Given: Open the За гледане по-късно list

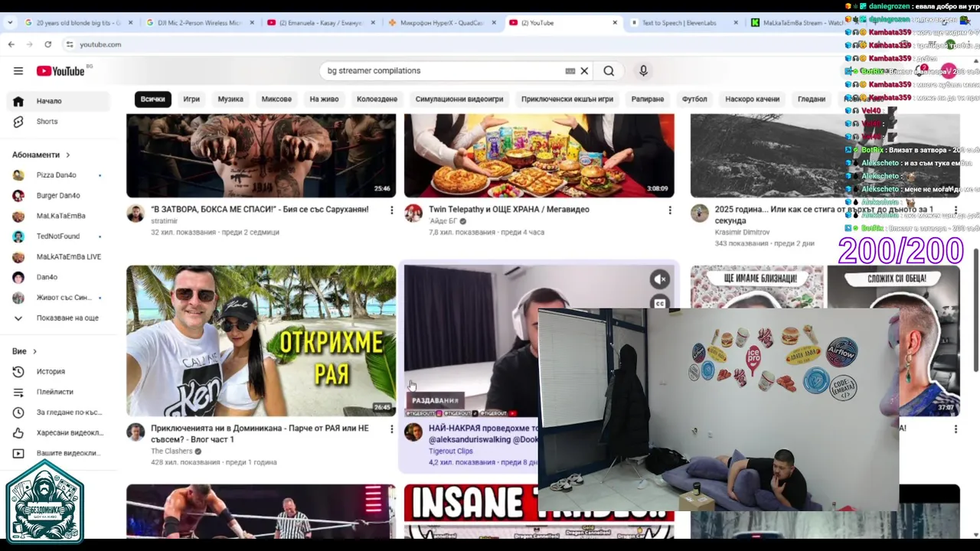Looking at the screenshot, I should point(57,412).
